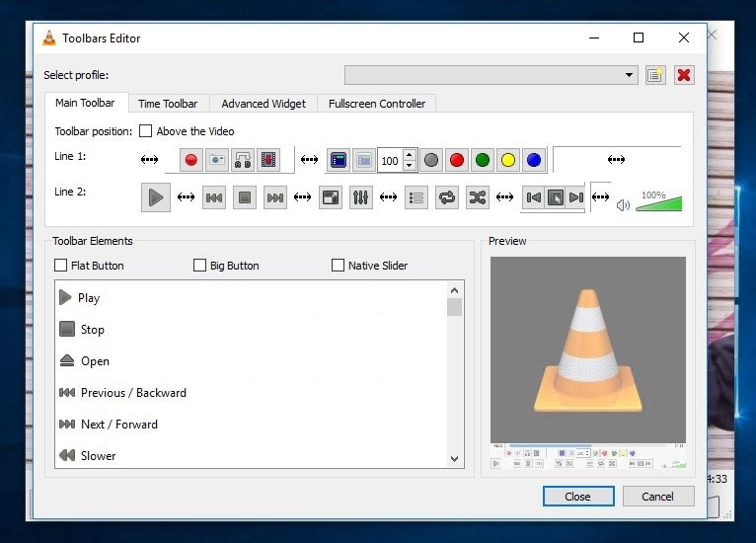Click the green 100% volume slider
Viewport: 756px width, 543px height.
click(659, 203)
